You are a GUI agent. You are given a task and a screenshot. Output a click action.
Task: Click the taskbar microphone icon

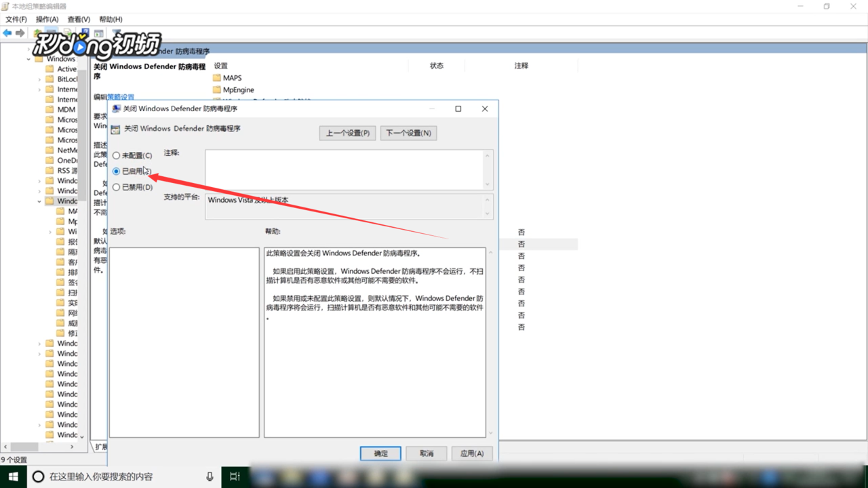click(x=210, y=476)
